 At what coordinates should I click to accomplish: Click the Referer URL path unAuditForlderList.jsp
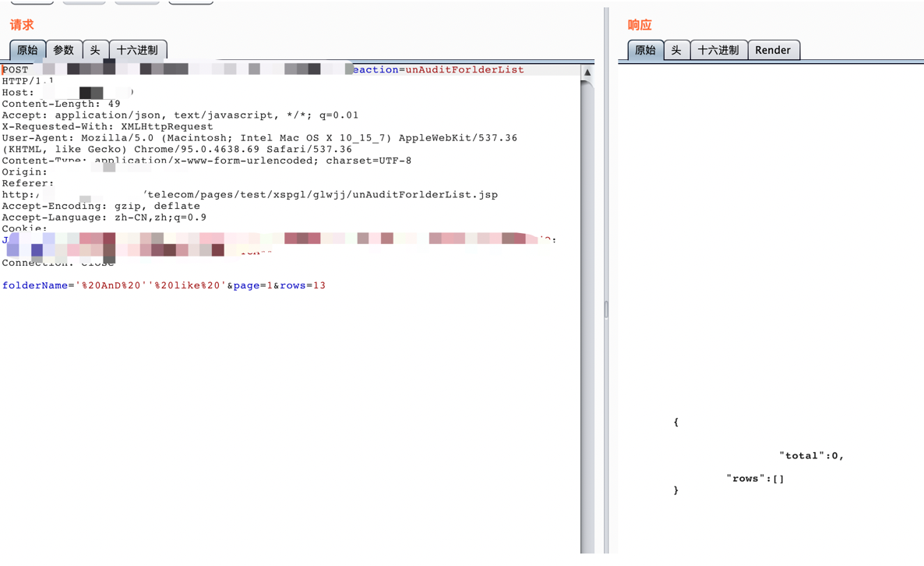coord(425,195)
